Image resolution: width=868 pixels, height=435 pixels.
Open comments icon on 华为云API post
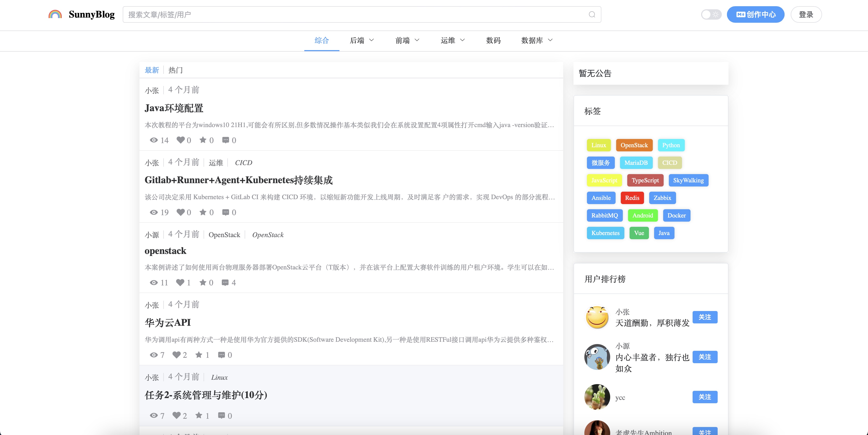pos(221,355)
